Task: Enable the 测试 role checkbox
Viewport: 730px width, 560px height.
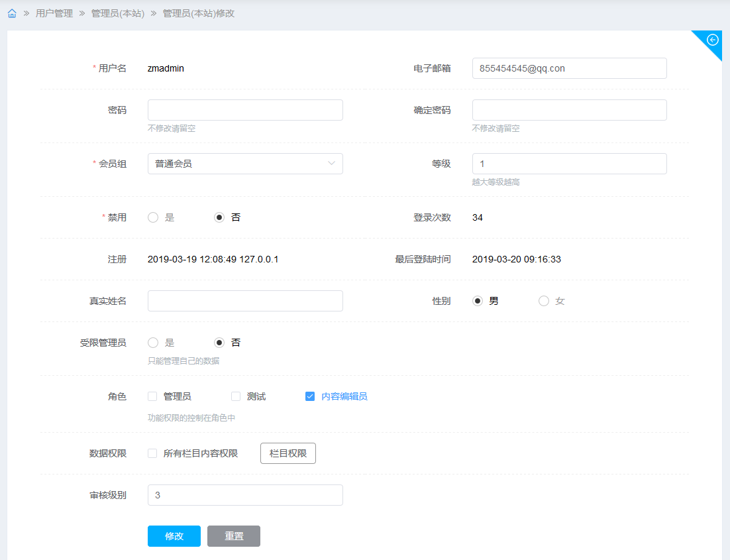Action: click(236, 396)
